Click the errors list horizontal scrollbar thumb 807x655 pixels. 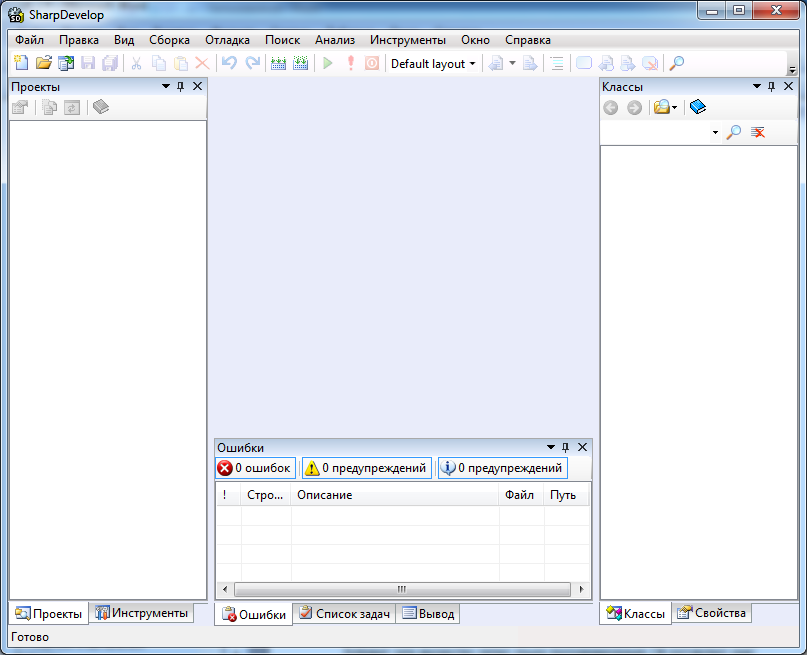[402, 590]
